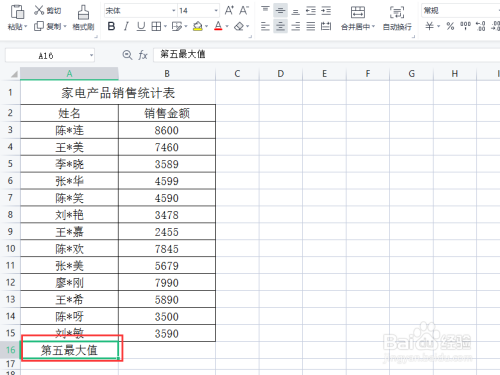Click the Paste (粘贴) icon
This screenshot has height=375, width=500.
pyautogui.click(x=17, y=11)
